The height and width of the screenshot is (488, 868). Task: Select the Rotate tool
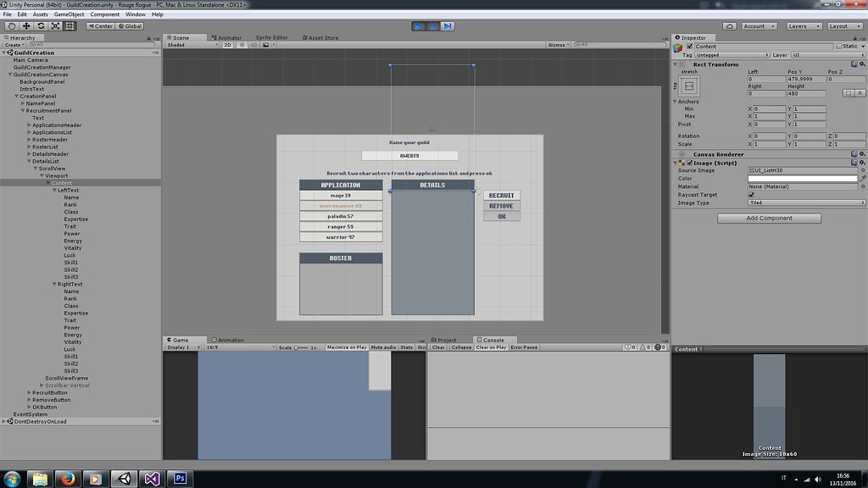pyautogui.click(x=41, y=25)
